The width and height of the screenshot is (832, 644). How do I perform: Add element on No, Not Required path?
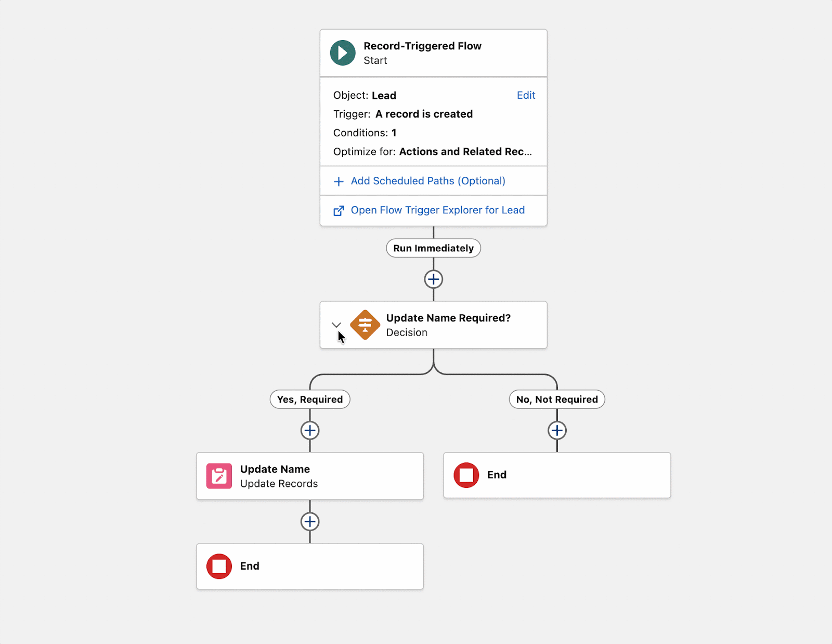point(557,431)
